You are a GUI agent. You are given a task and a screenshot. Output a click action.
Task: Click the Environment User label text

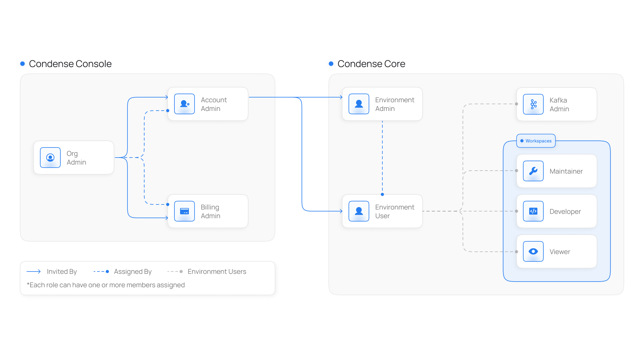click(x=395, y=212)
